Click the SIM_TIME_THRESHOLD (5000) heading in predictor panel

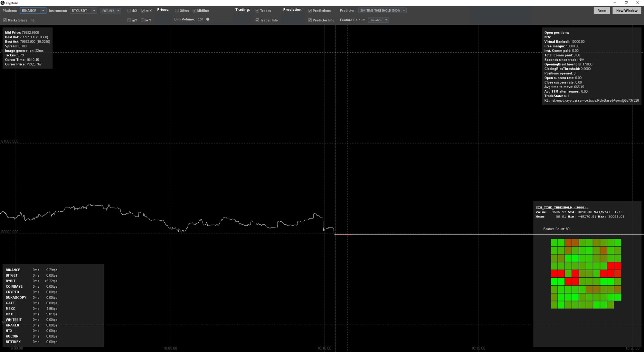coord(562,208)
